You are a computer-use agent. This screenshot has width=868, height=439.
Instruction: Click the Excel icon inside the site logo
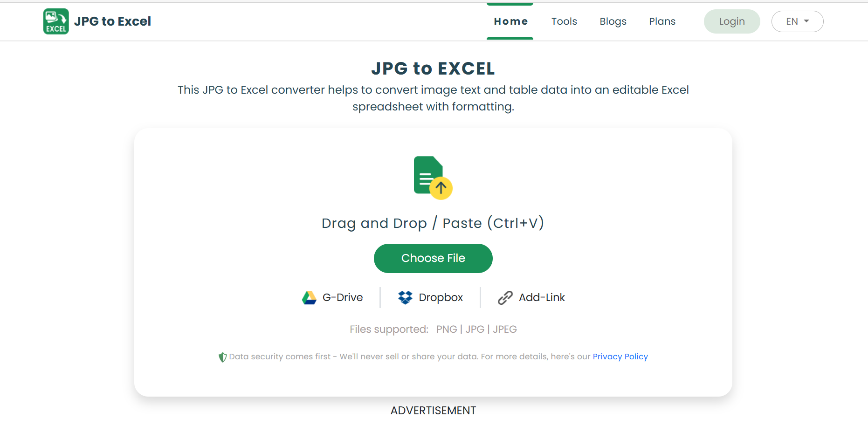pos(55,21)
